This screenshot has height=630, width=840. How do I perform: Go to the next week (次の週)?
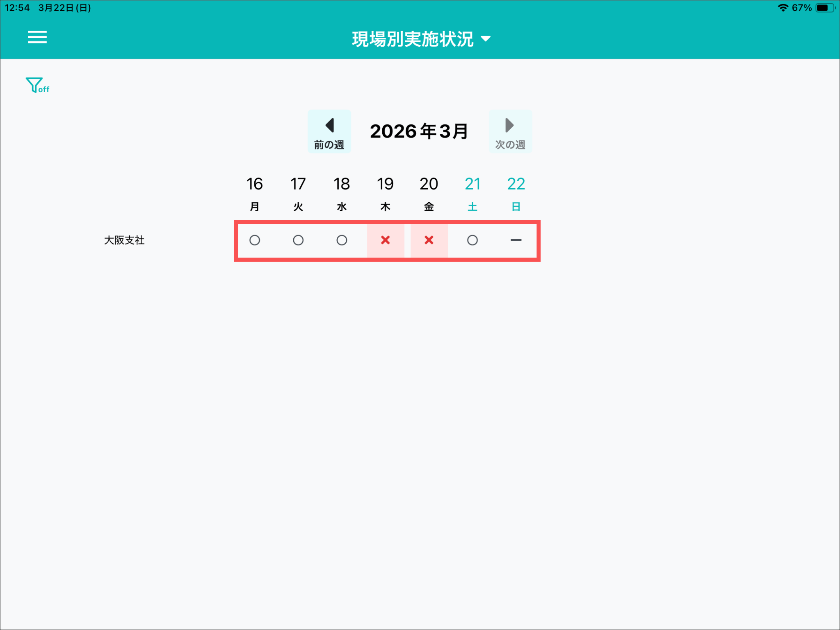[x=510, y=132]
